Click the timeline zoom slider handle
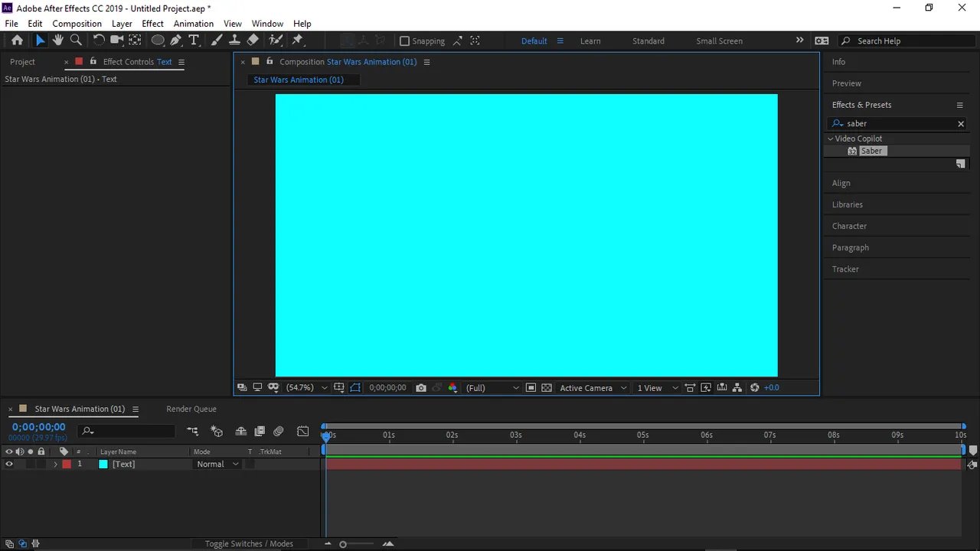Image resolution: width=980 pixels, height=551 pixels. point(343,544)
